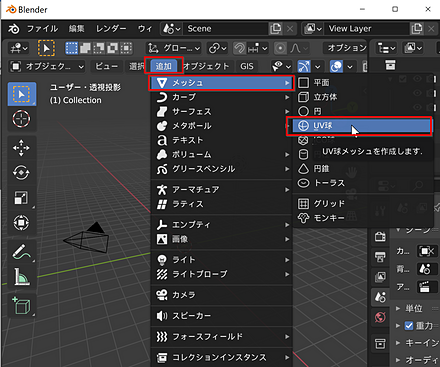Open the カーブ submenu
This screenshot has height=367, width=440.
[222, 97]
